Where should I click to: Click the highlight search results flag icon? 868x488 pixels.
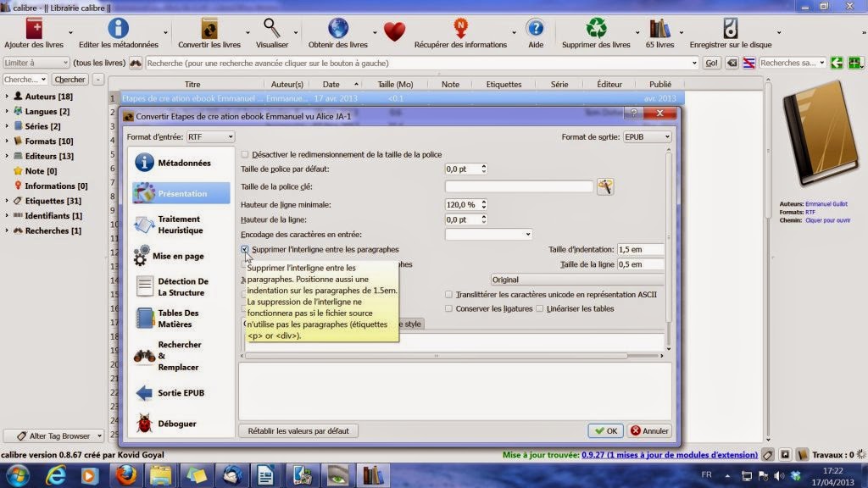(748, 63)
